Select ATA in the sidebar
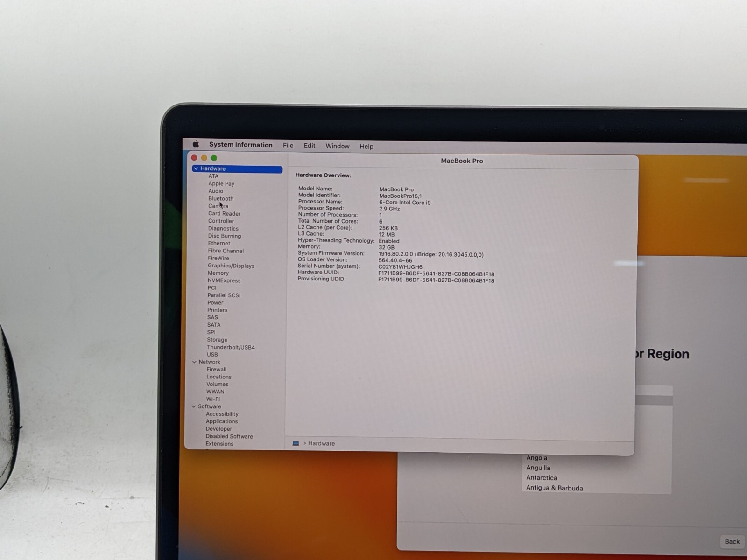The width and height of the screenshot is (747, 560). (213, 176)
